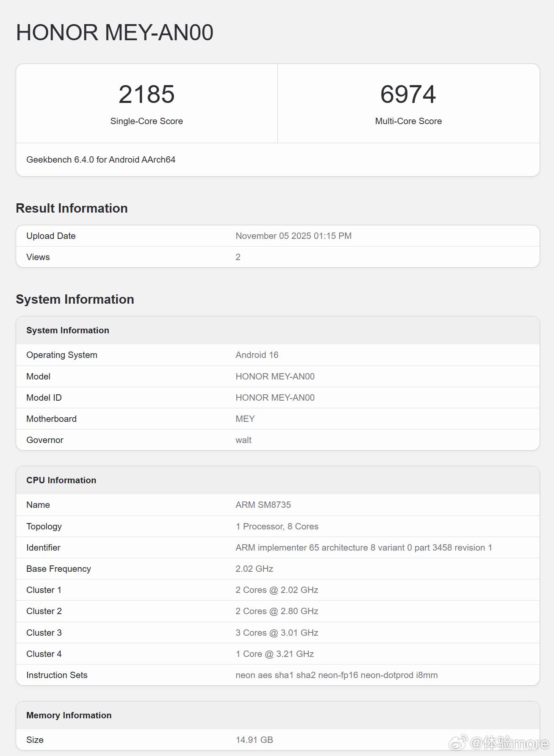This screenshot has width=554, height=756.
Task: Click the memory size 14.91 GB value
Action: (x=254, y=740)
